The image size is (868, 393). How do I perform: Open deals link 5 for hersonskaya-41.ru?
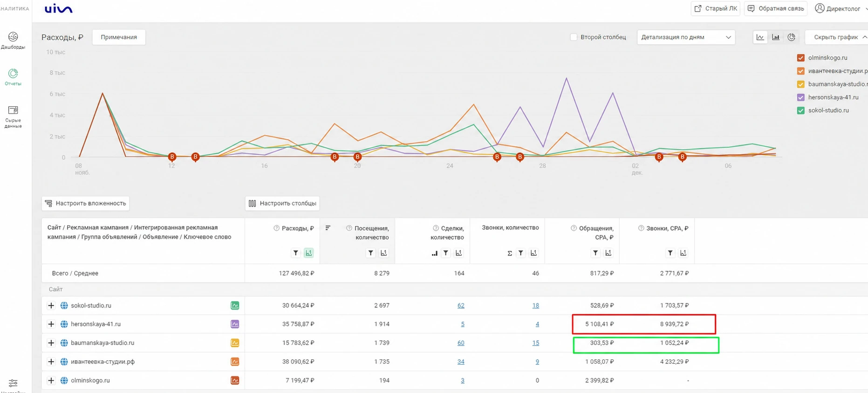point(463,324)
